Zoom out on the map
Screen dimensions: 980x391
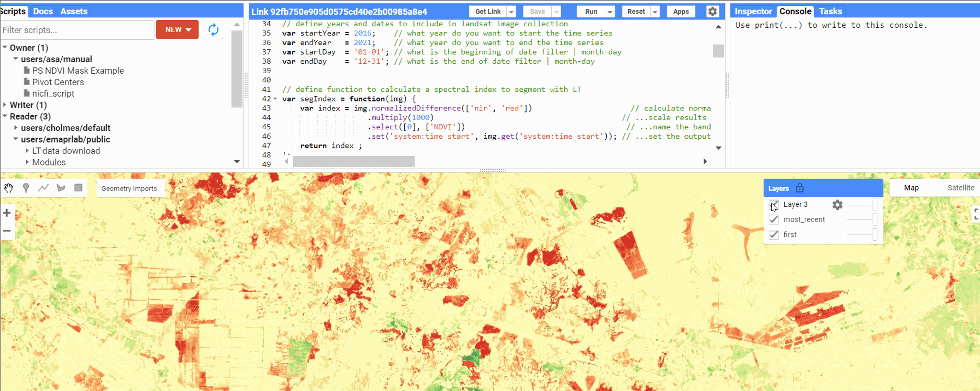pyautogui.click(x=7, y=231)
